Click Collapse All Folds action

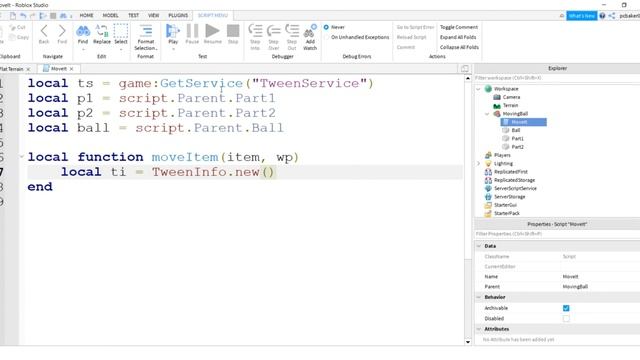[x=459, y=47]
